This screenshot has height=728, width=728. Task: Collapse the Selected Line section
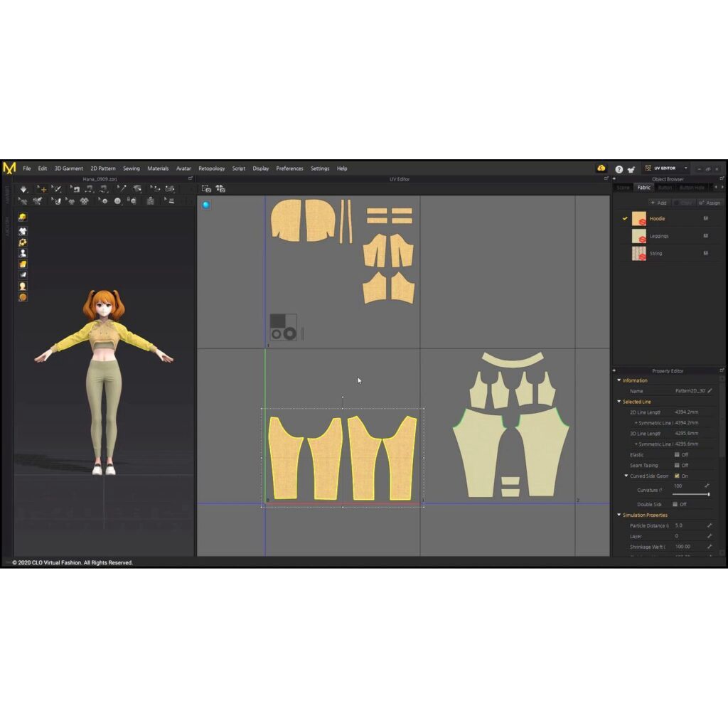tap(619, 402)
